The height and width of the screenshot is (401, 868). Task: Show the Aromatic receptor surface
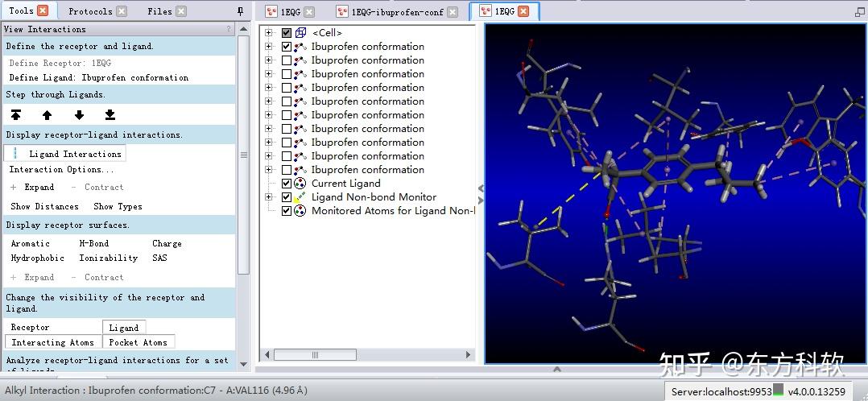pyautogui.click(x=31, y=244)
